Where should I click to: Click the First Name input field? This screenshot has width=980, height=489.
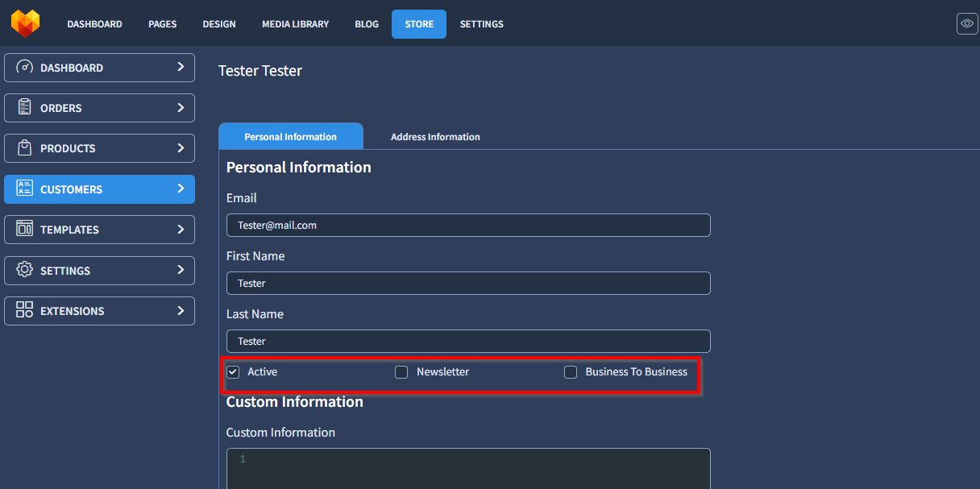tap(468, 283)
